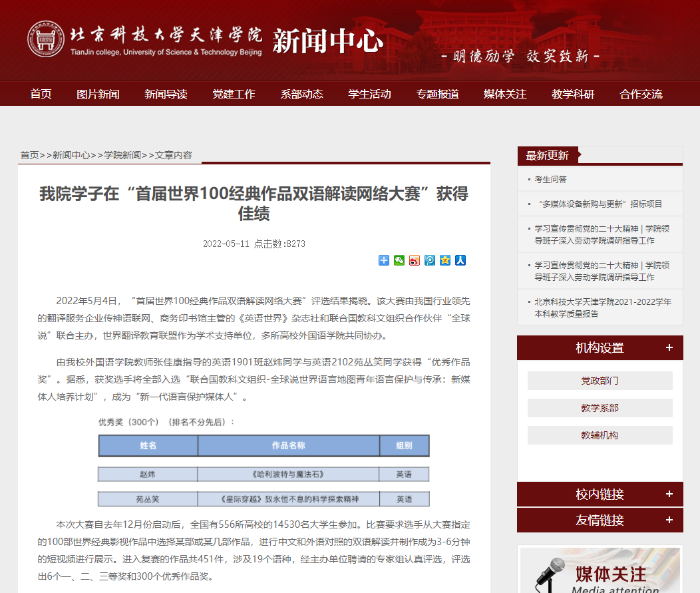Go to 学生活动 in navigation bar
The image size is (700, 593).
point(369,94)
